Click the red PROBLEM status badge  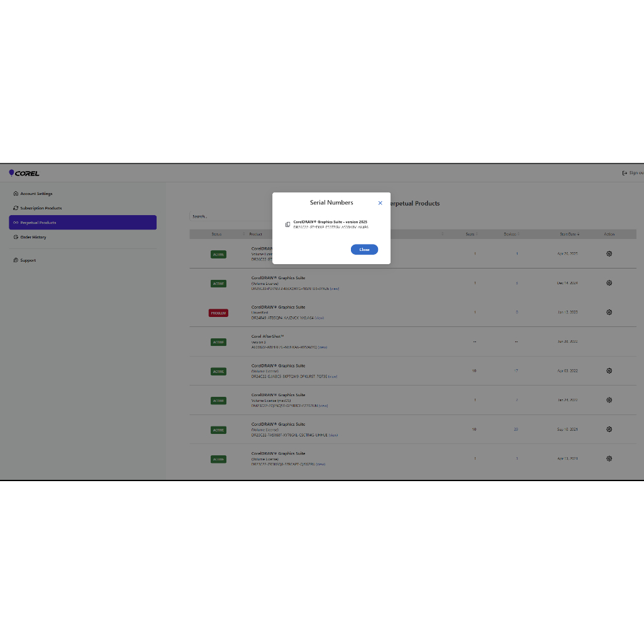point(218,313)
